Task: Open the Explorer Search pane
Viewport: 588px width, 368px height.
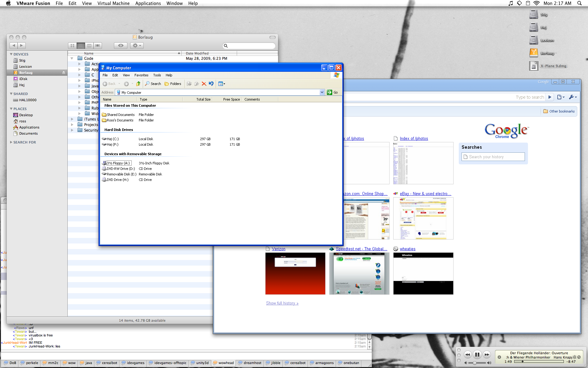Action: tap(153, 84)
